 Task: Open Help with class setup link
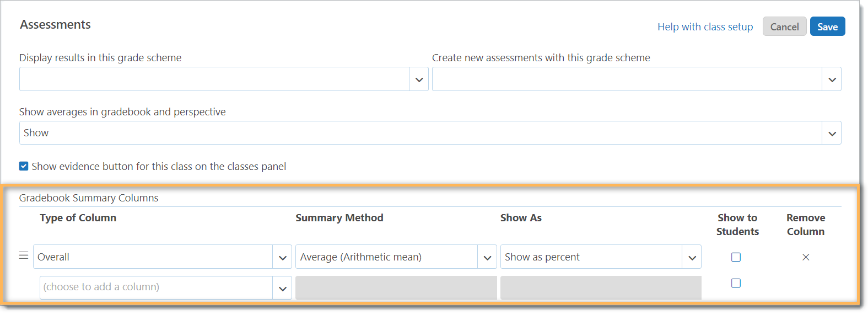tap(705, 26)
